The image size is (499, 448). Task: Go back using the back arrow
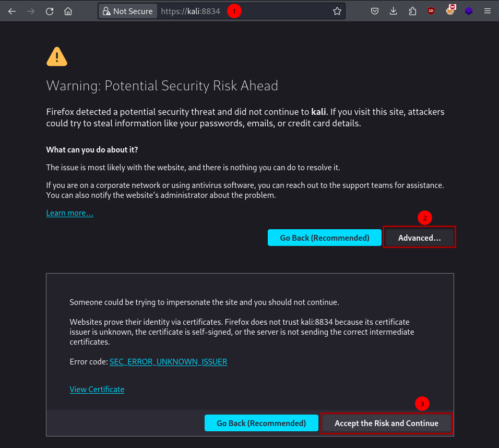(11, 10)
